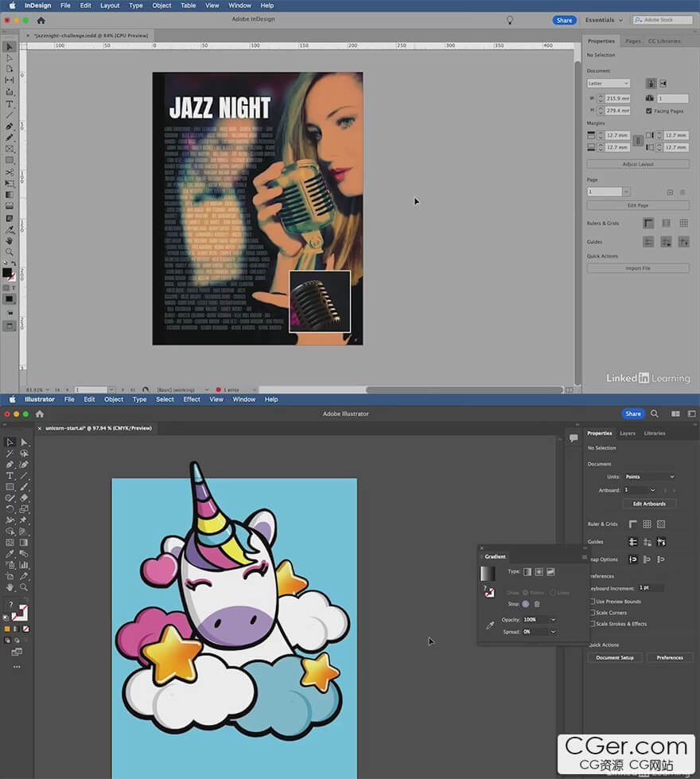Click the Import File button
Screen dimensions: 700x779
(x=638, y=268)
